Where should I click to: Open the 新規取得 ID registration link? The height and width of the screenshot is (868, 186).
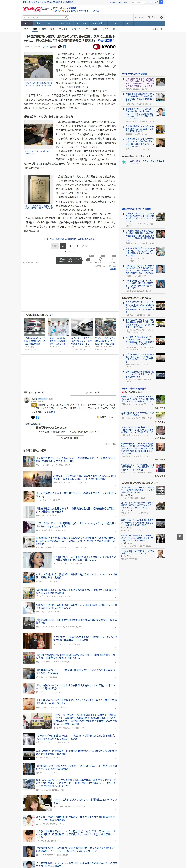pos(72,8)
